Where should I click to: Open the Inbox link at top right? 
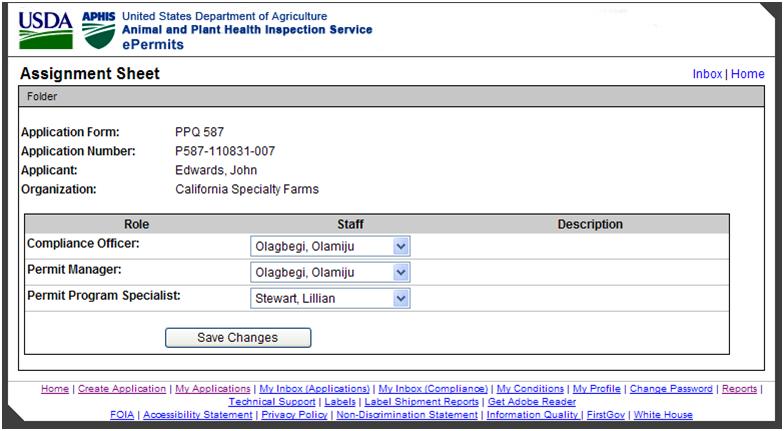pos(707,74)
